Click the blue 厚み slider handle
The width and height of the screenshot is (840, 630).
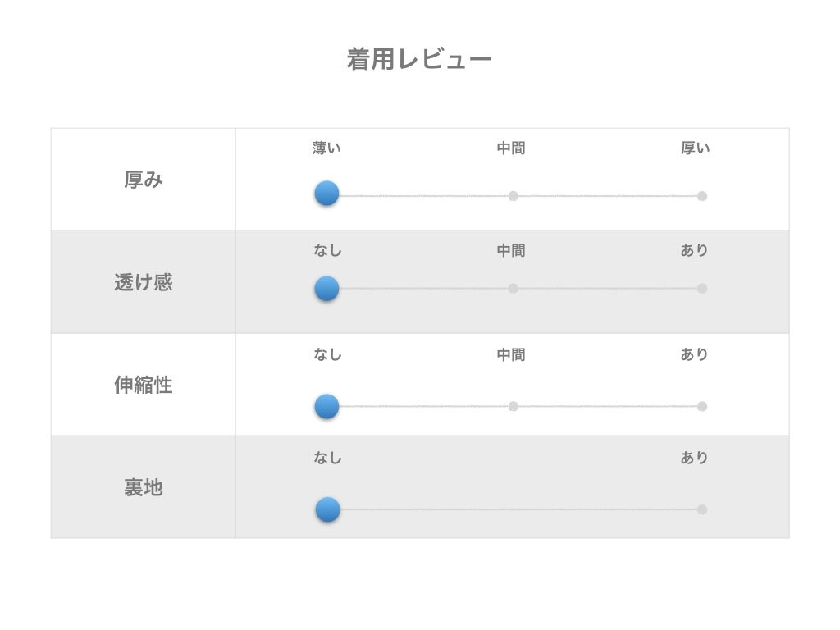[x=326, y=194]
